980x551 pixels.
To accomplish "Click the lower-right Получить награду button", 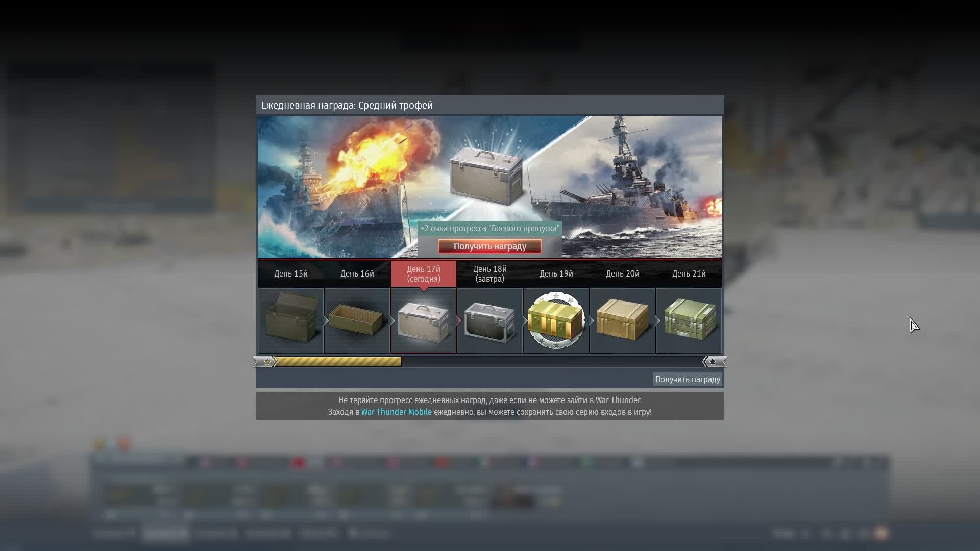I will [x=687, y=379].
